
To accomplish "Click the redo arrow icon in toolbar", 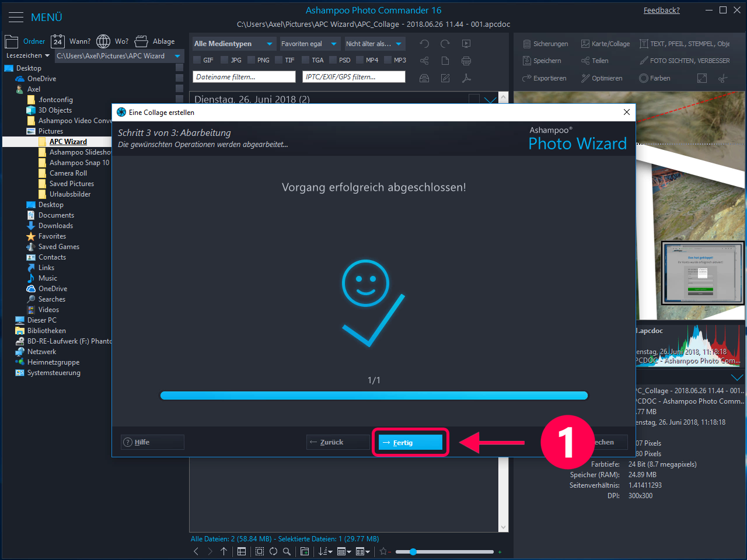I will click(445, 44).
